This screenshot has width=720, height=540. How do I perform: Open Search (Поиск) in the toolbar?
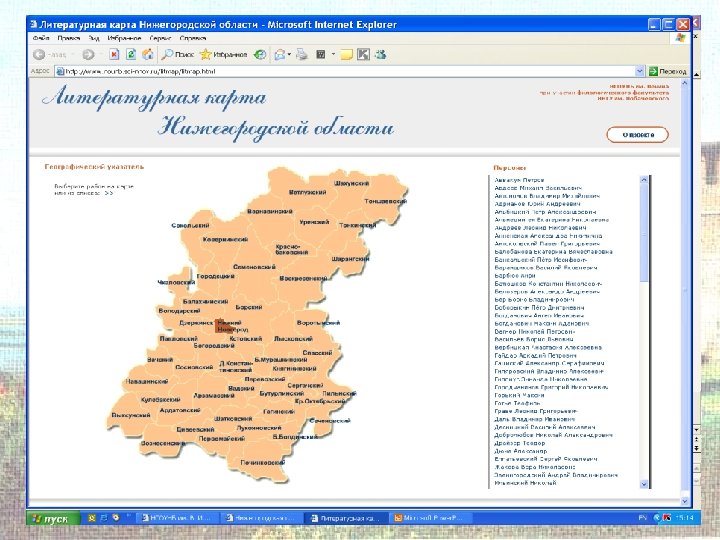pos(178,55)
